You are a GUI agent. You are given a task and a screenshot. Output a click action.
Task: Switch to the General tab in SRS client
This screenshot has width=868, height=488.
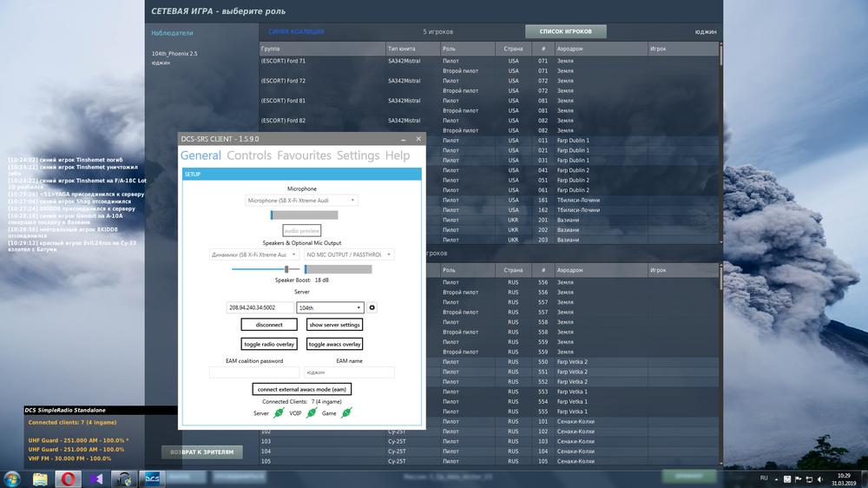tap(201, 155)
